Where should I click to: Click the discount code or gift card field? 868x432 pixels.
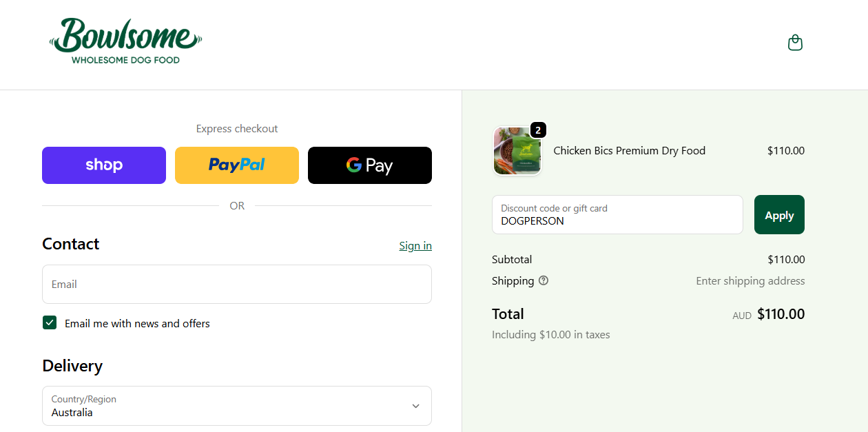(x=617, y=215)
